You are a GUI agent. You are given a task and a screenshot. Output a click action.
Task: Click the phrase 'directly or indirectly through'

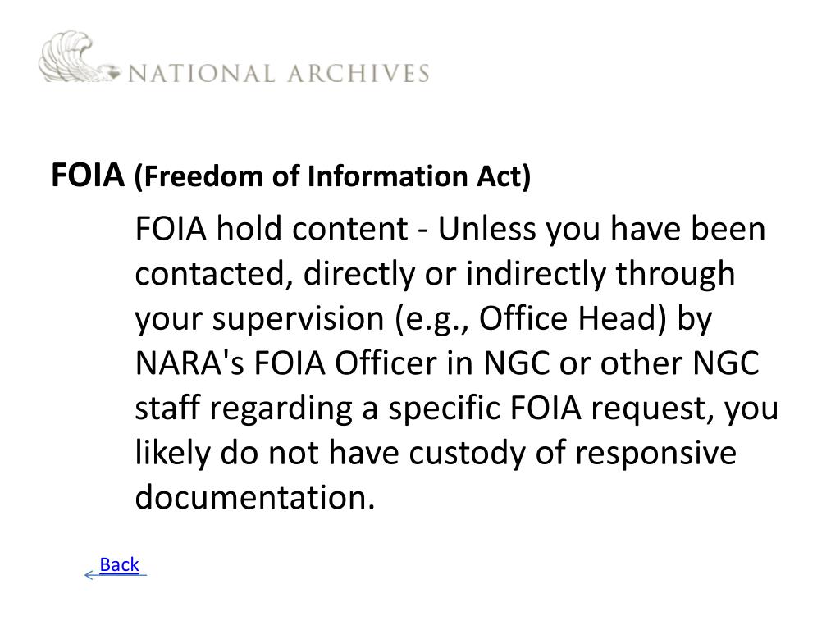[x=519, y=274]
